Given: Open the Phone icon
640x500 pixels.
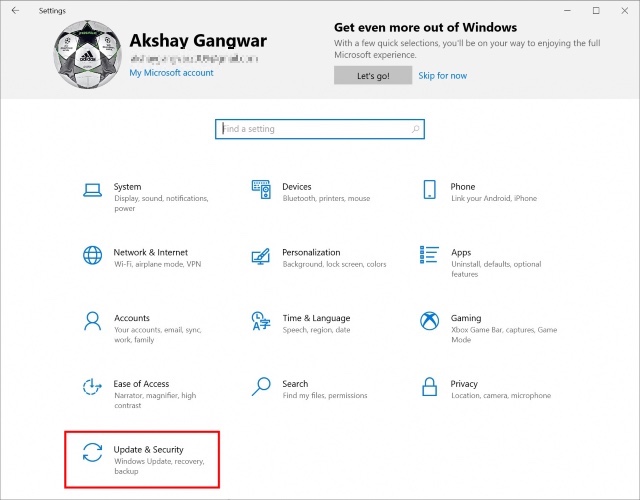Looking at the screenshot, I should (x=429, y=189).
